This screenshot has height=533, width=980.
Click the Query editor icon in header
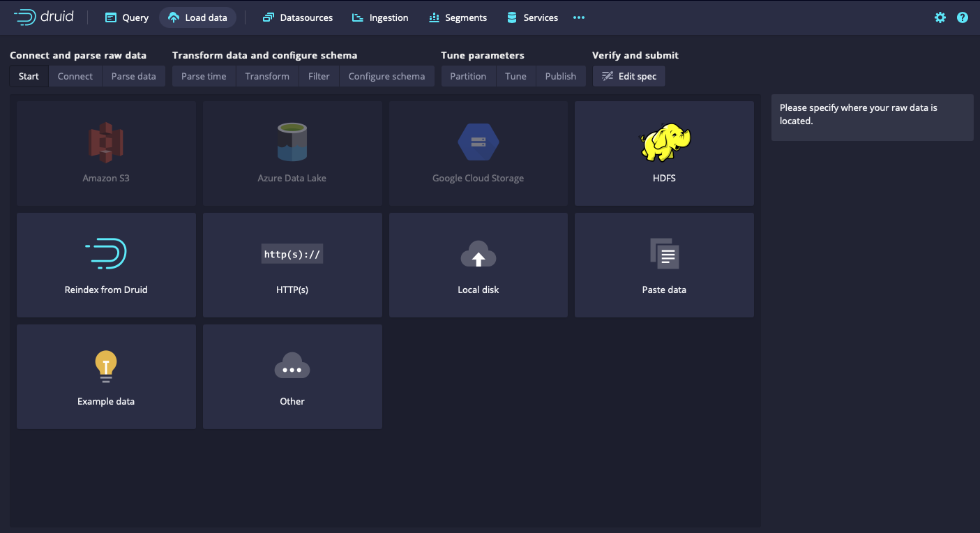click(x=110, y=17)
